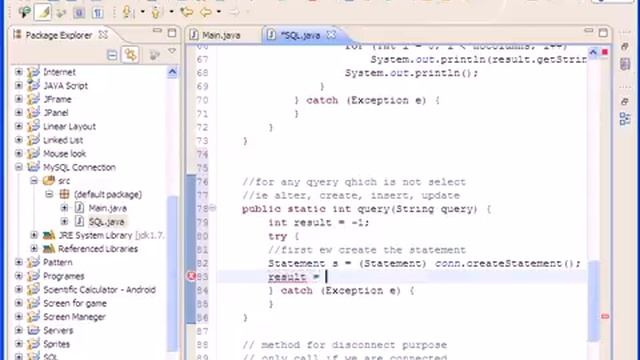Open Previous Annotation dropdown arrow
Screen dimensions: 640x360
(171, 12)
